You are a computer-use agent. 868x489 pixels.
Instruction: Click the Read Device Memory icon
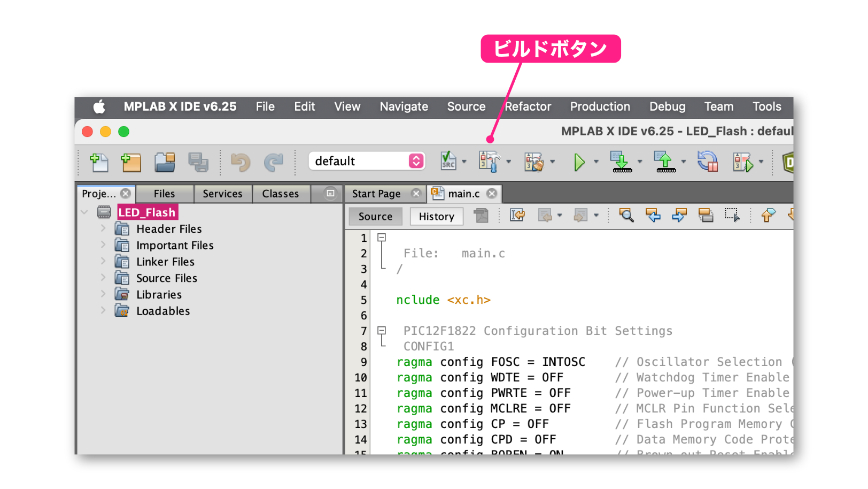click(665, 162)
